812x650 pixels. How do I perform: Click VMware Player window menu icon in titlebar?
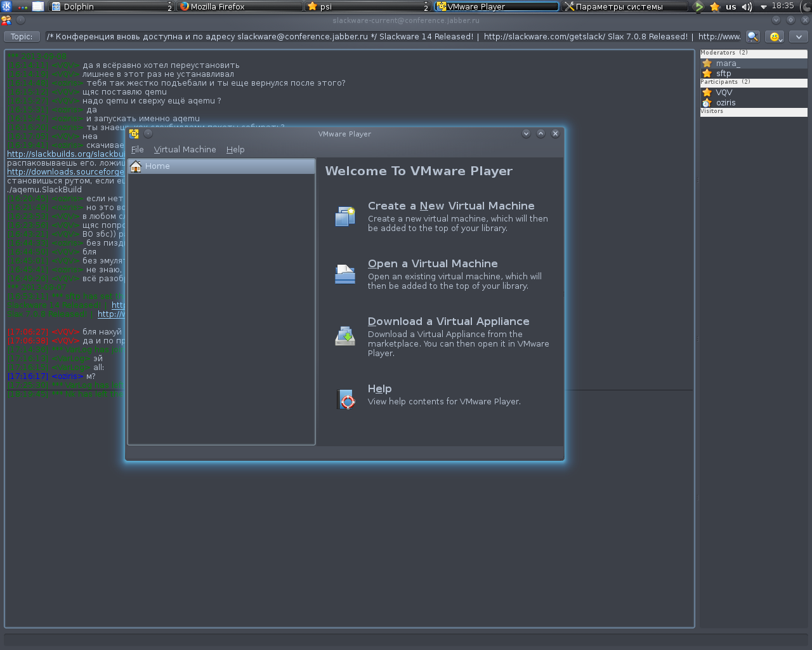tap(134, 134)
